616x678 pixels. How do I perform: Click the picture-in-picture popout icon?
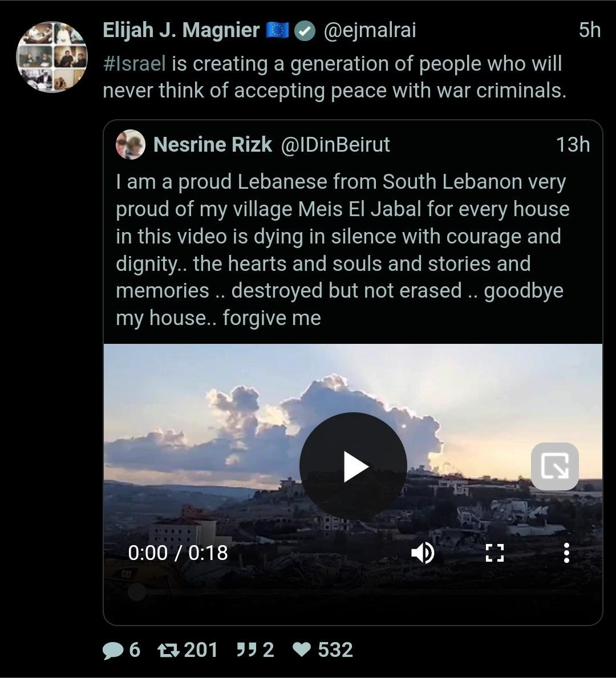pyautogui.click(x=554, y=466)
